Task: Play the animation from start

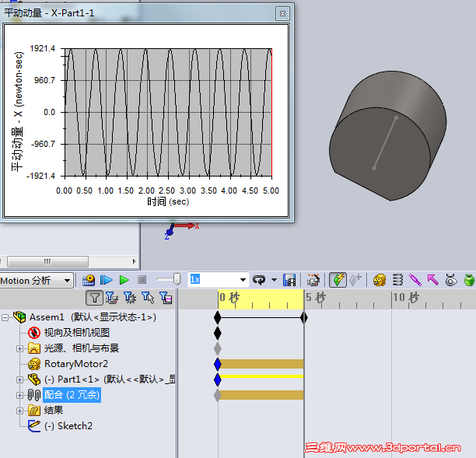Action: click(107, 280)
